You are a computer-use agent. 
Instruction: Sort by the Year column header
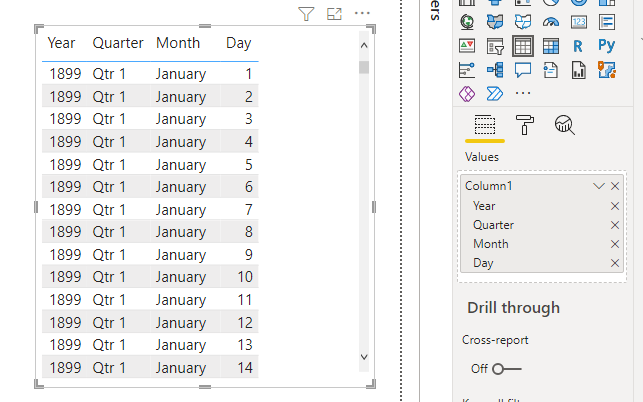point(61,43)
